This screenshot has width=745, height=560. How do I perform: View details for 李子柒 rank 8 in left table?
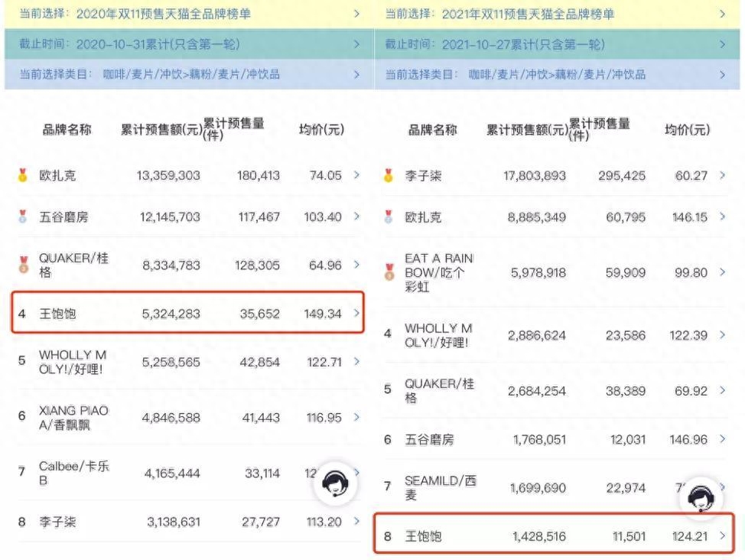point(356,521)
